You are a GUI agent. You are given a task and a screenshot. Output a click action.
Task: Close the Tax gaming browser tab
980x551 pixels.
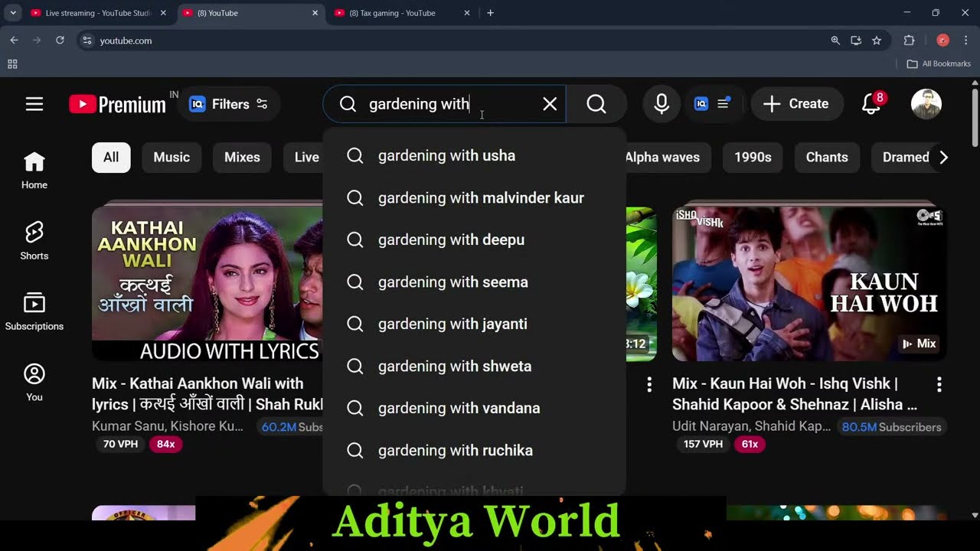(x=467, y=13)
